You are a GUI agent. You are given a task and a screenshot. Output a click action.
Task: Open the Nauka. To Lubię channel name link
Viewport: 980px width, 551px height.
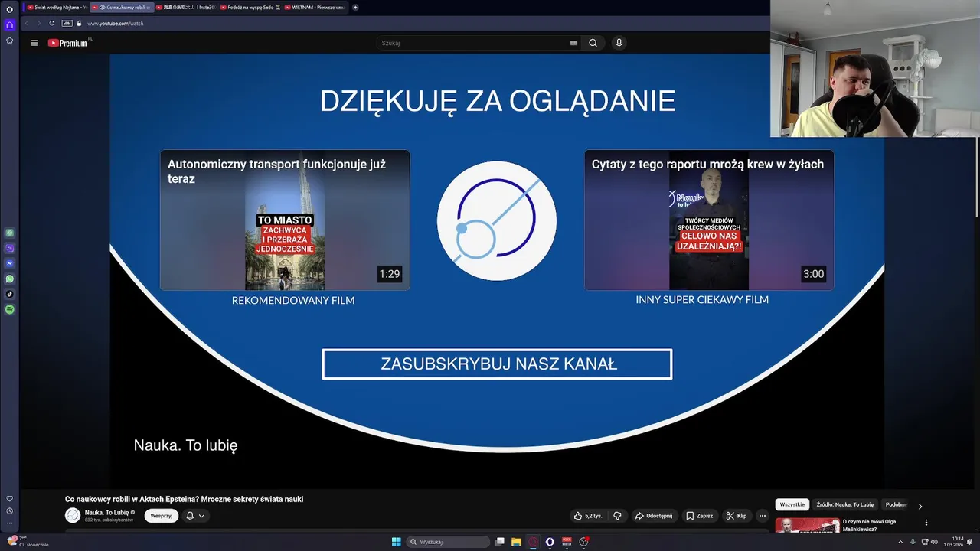[107, 512]
